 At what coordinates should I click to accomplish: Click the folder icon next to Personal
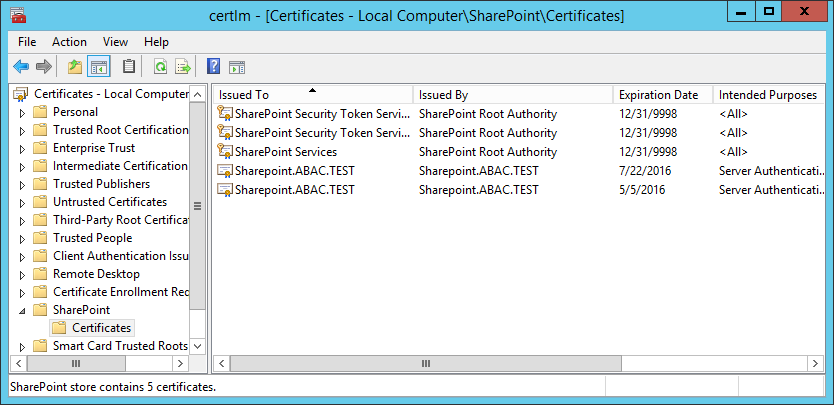[x=40, y=112]
